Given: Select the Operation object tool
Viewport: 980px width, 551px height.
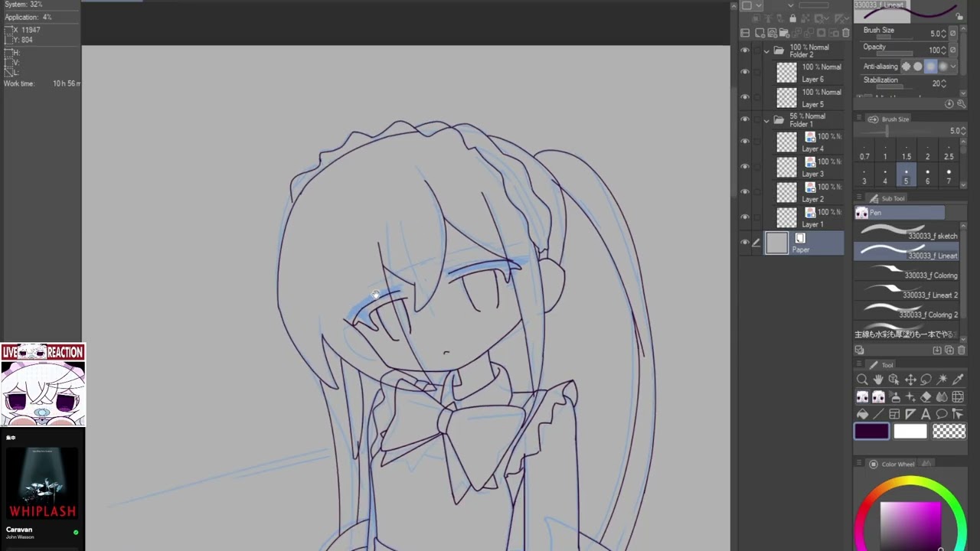Looking at the screenshot, I should pos(893,380).
